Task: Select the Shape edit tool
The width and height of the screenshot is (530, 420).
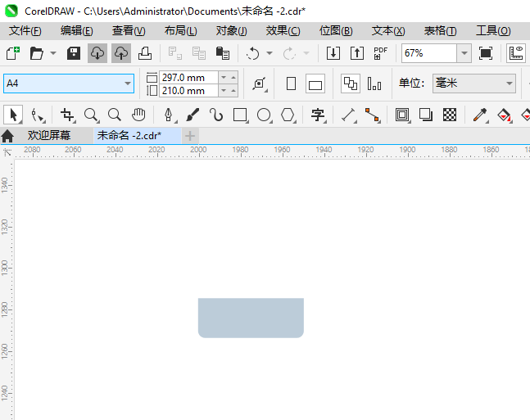Action: (38, 115)
